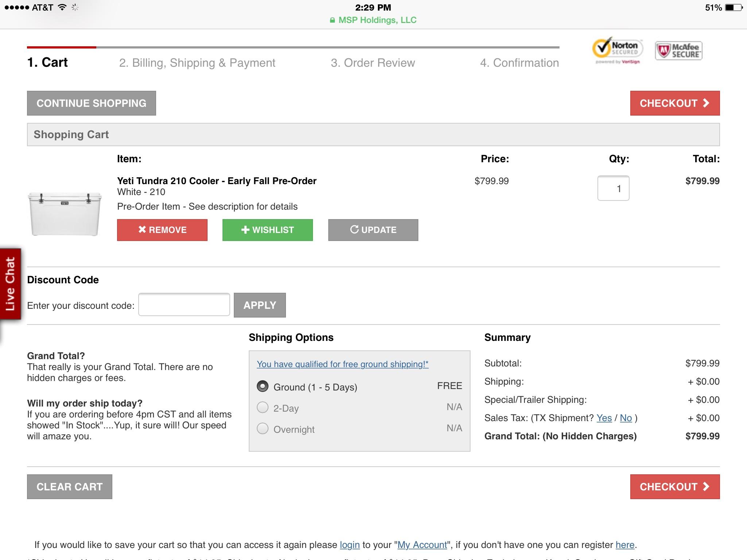This screenshot has height=560, width=747.
Task: Open the Live Chat side tab
Action: point(10,284)
